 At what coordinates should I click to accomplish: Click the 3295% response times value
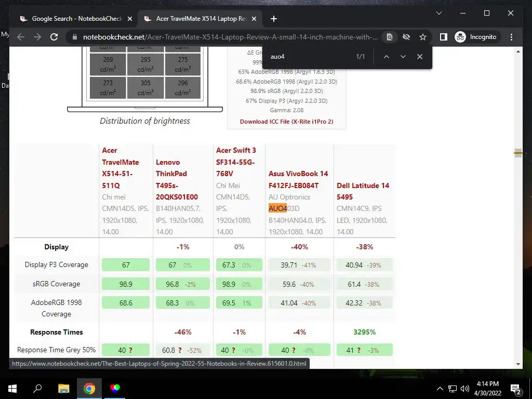coord(364,332)
